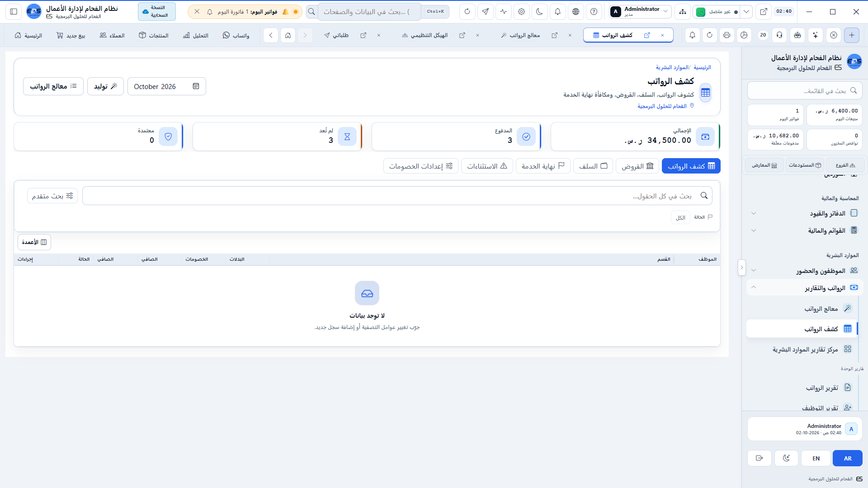The width and height of the screenshot is (868, 488).
Task: Open المنتجات from the navigation bar
Action: click(154, 35)
